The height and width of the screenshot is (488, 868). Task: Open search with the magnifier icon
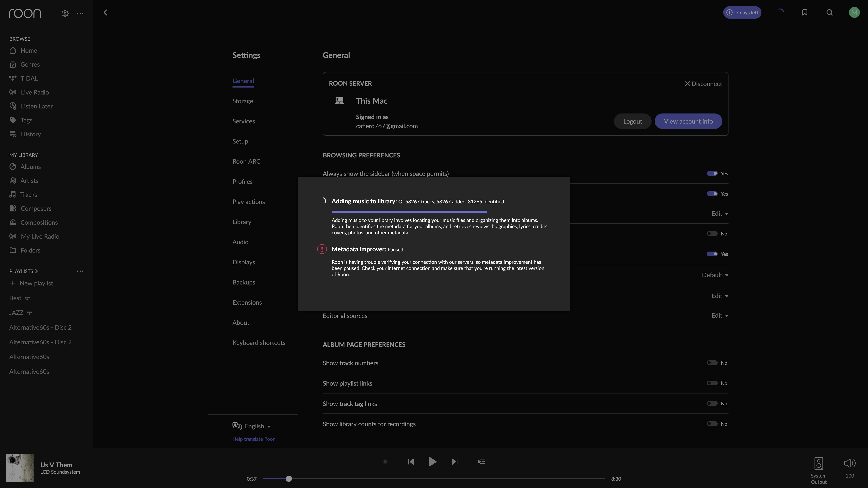tap(830, 12)
